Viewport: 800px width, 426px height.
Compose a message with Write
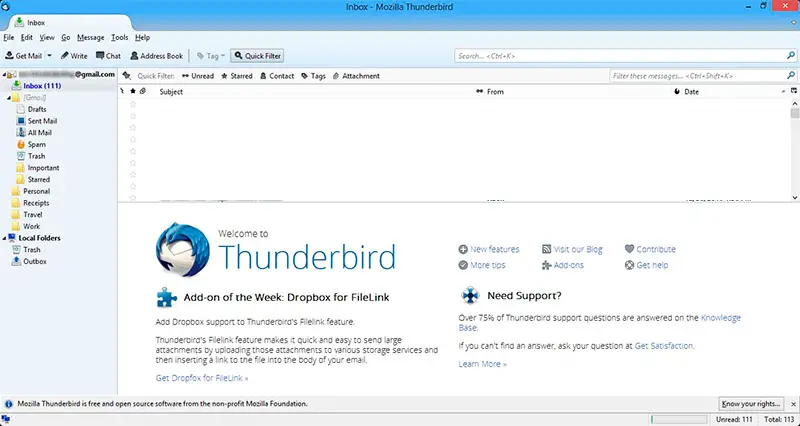coord(74,56)
